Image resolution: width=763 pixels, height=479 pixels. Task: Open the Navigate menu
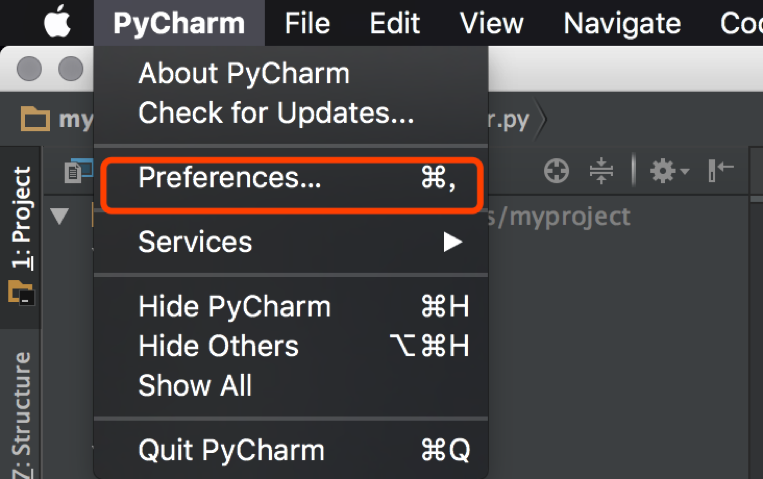pyautogui.click(x=622, y=23)
